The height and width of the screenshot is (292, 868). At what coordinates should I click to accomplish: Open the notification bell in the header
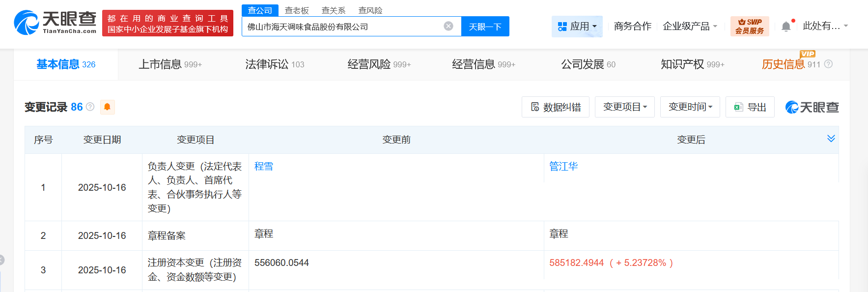[786, 27]
